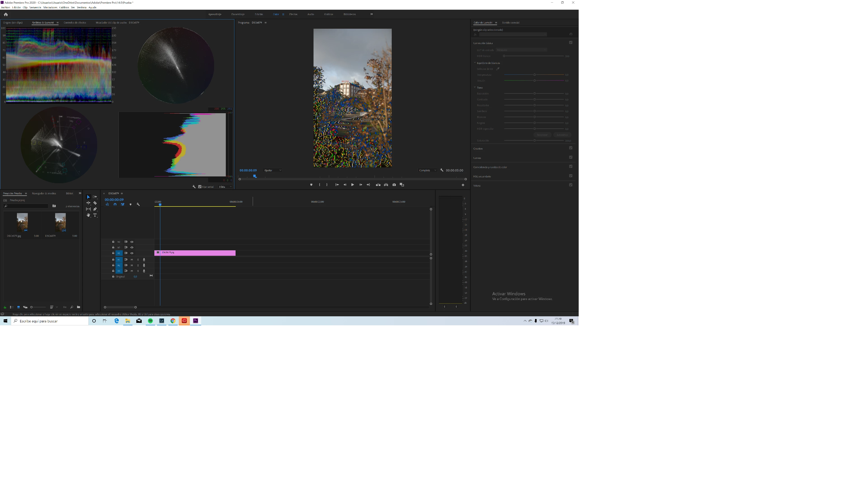Toggle the Fijar señal checkbox

(200, 187)
